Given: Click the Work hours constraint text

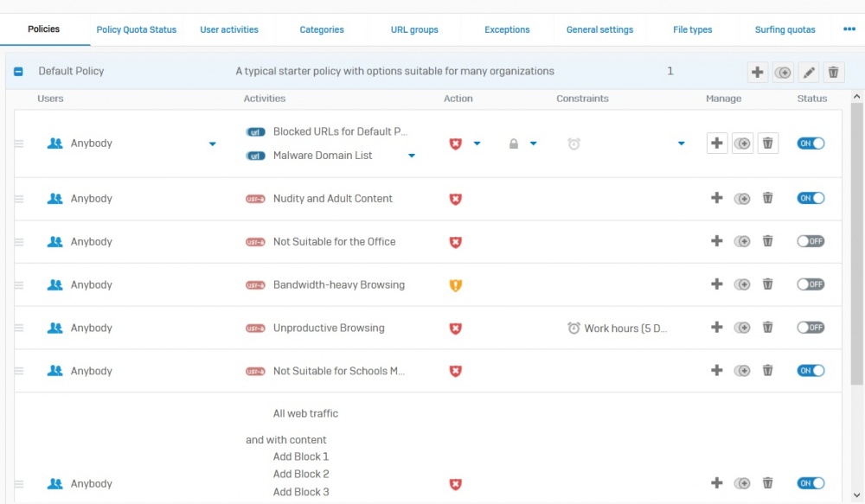Looking at the screenshot, I should point(625,329).
